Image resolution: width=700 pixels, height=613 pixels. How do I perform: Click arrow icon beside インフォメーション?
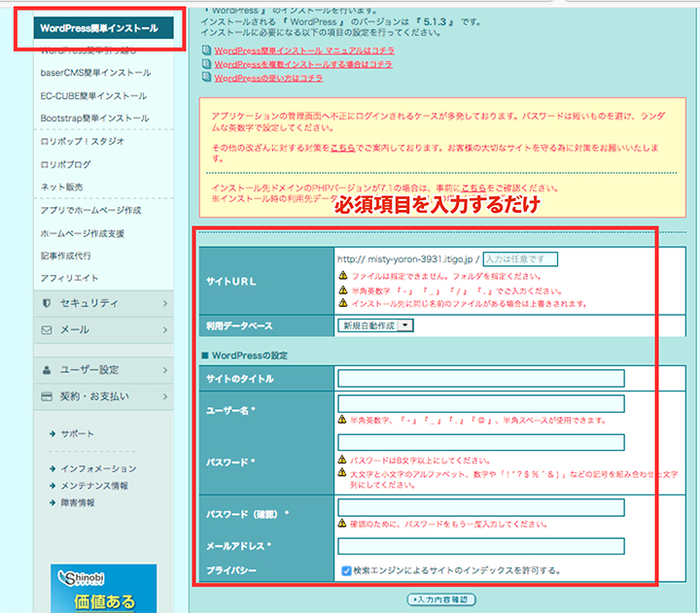coord(52,468)
